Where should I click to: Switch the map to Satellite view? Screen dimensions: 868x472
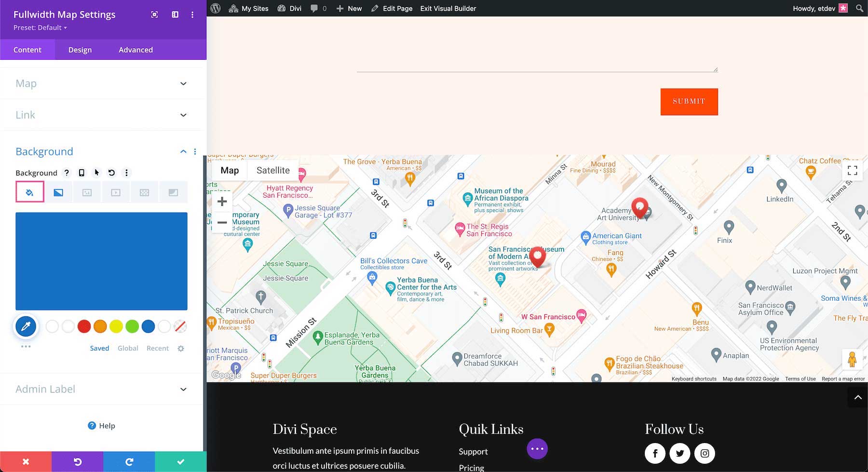(x=272, y=170)
